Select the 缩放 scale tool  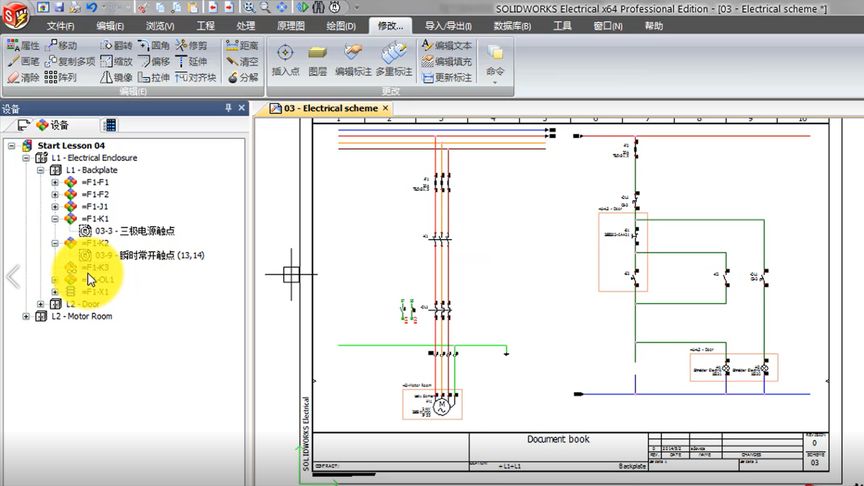tap(116, 61)
